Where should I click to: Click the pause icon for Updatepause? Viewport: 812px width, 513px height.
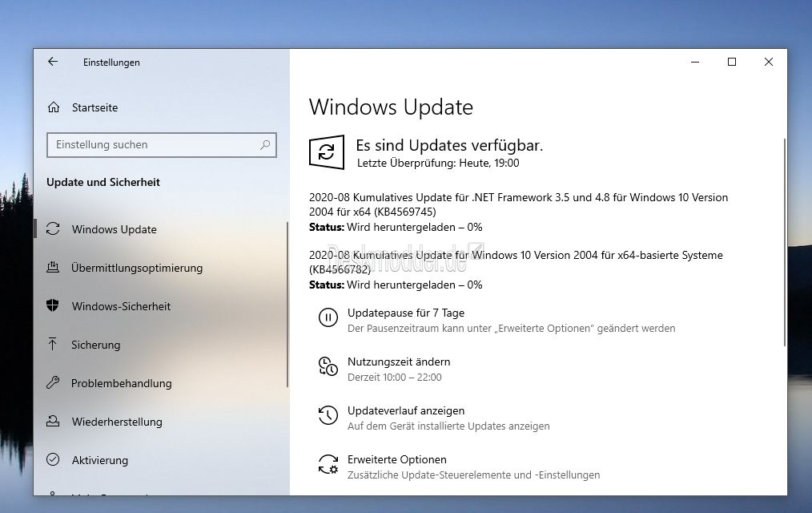click(x=328, y=317)
